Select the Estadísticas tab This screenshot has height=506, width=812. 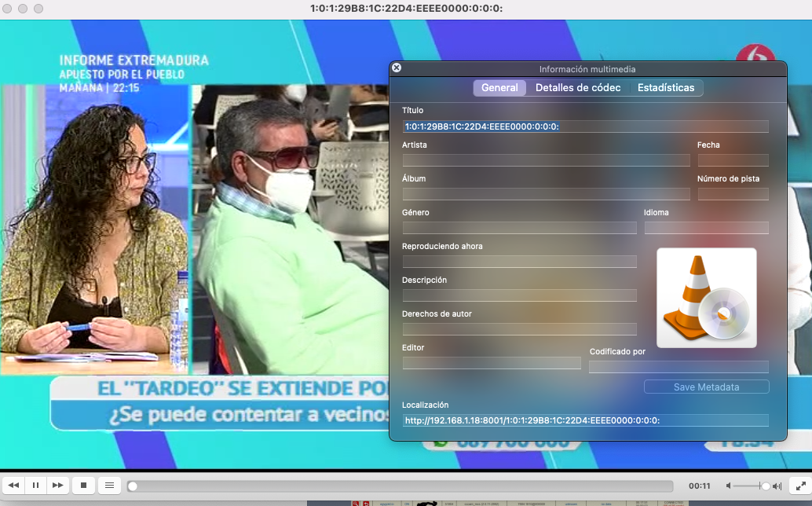tap(666, 88)
